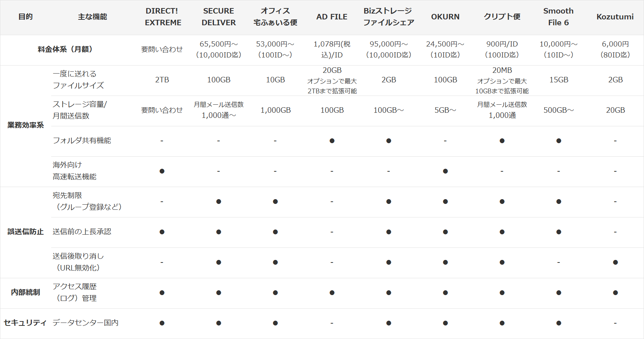Click Kozutumi send cancellation (URL無効化) dot
This screenshot has width=644, height=339.
tap(615, 262)
